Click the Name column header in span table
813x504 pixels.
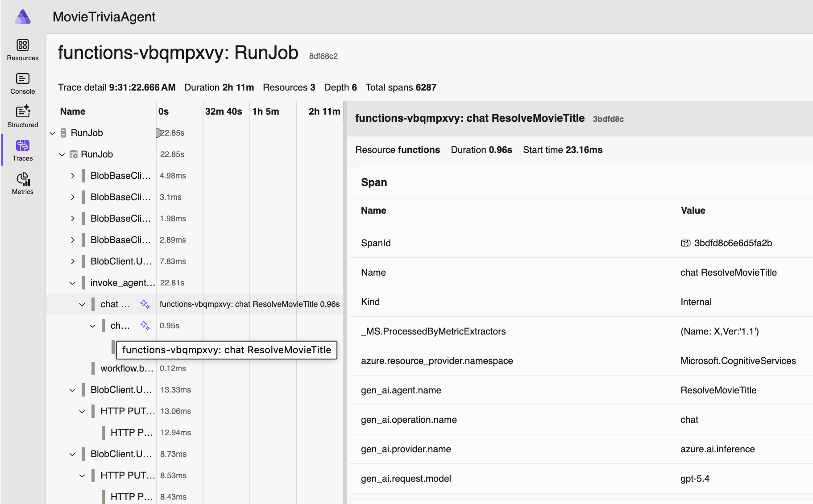point(373,211)
